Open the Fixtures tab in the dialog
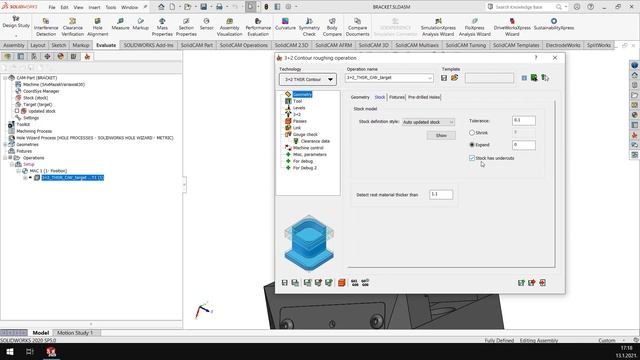 (x=396, y=97)
